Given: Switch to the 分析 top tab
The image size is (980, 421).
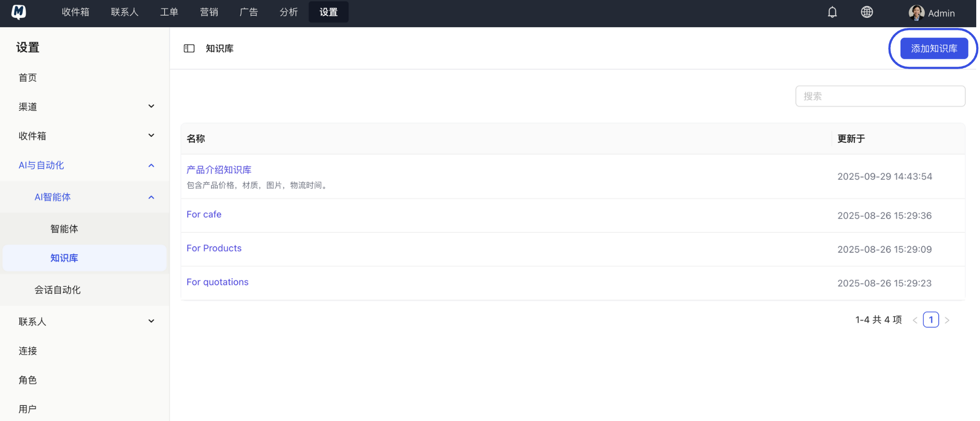Looking at the screenshot, I should click(x=288, y=12).
